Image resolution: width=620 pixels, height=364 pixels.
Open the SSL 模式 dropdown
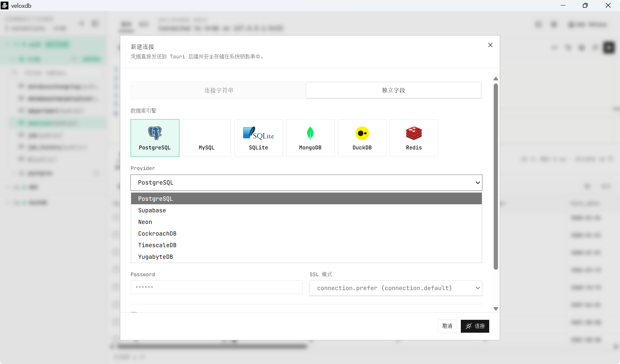click(396, 288)
